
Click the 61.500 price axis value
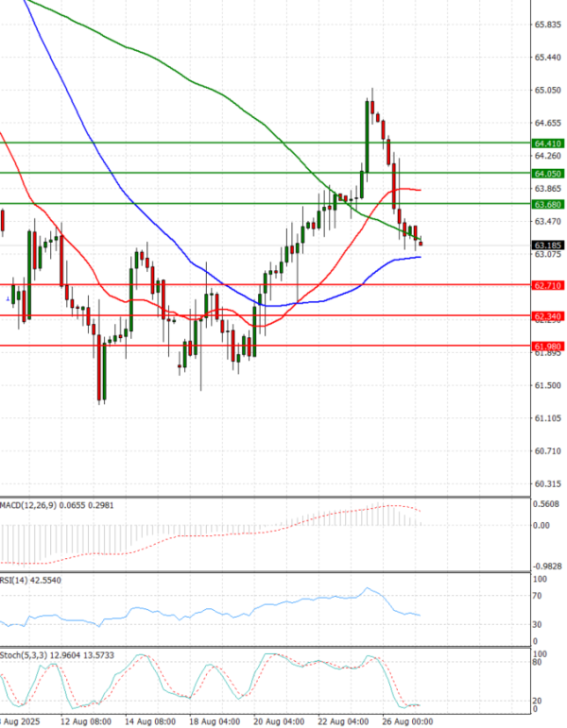(548, 385)
